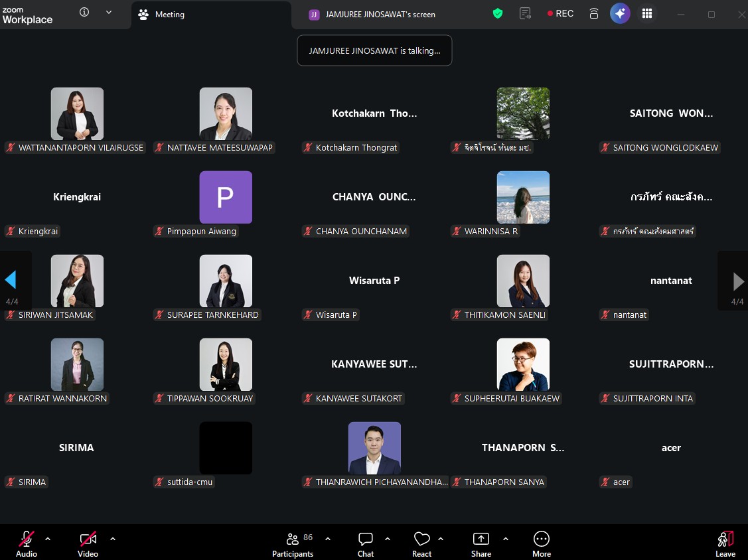Expand the audio settings chevron

tap(48, 539)
